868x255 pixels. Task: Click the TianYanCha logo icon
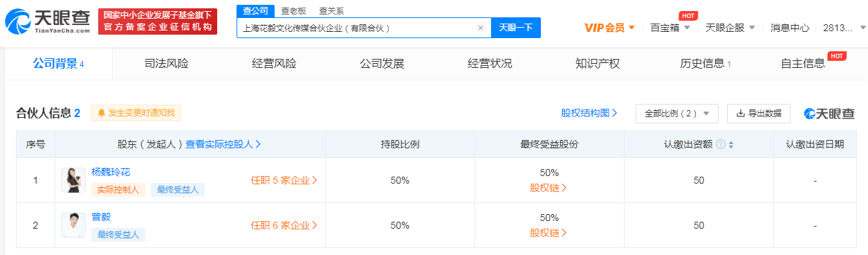(x=18, y=21)
